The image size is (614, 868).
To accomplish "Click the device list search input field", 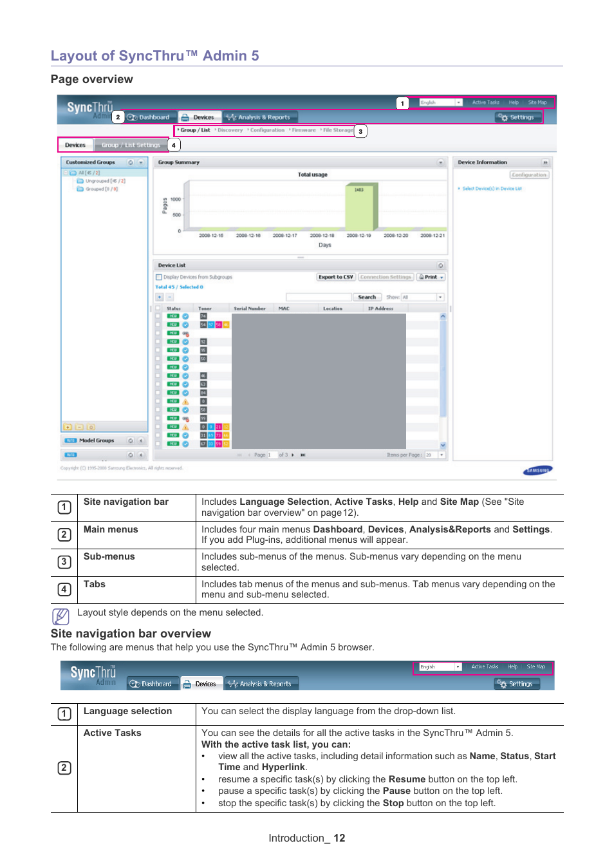I will pyautogui.click(x=319, y=297).
